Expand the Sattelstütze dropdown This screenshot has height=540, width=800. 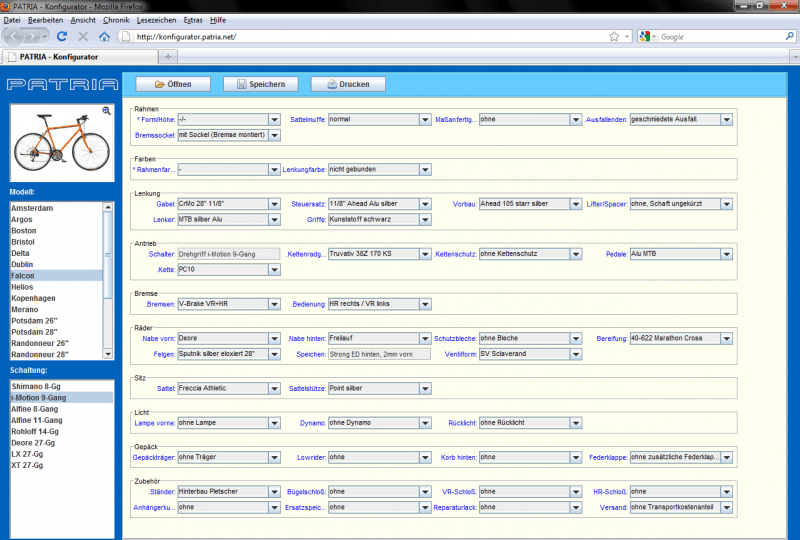tap(425, 388)
